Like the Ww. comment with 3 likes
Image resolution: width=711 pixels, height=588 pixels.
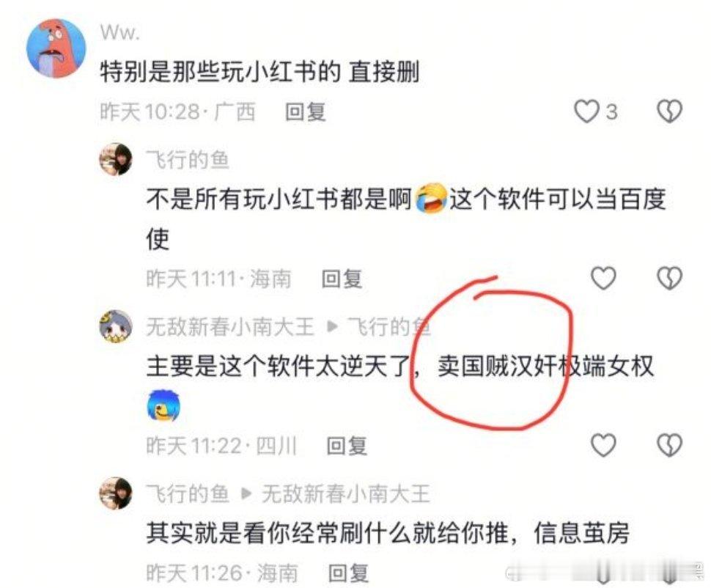(x=586, y=111)
